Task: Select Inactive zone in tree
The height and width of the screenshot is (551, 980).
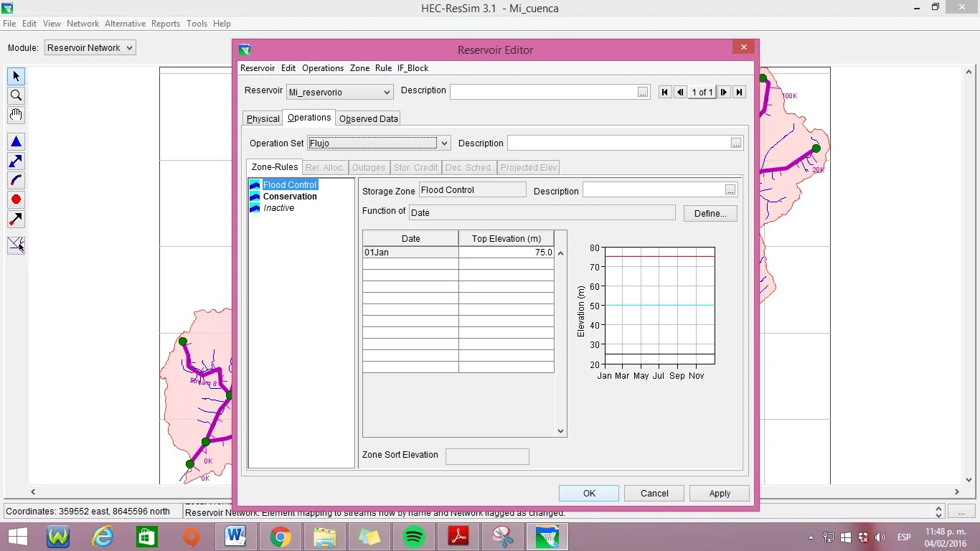Action: (x=278, y=208)
